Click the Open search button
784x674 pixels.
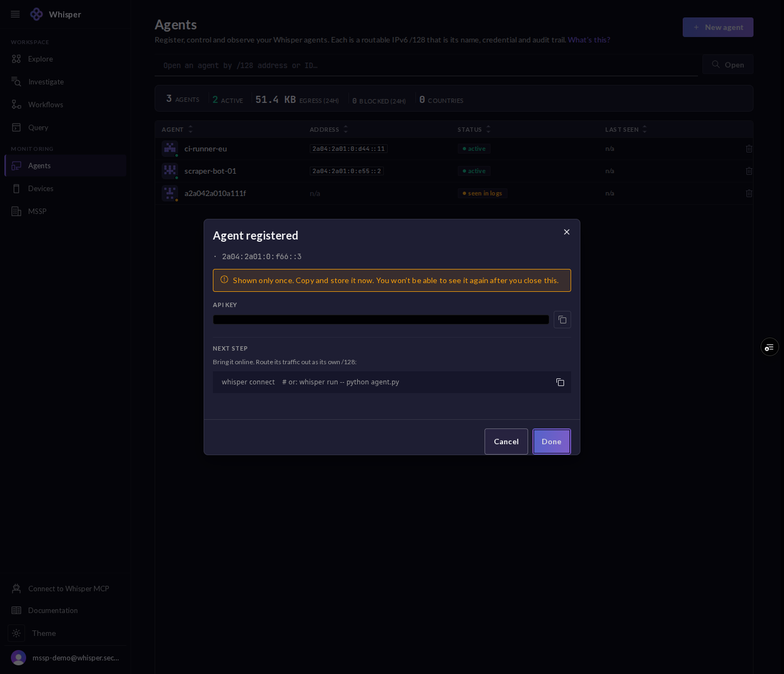[x=728, y=64]
